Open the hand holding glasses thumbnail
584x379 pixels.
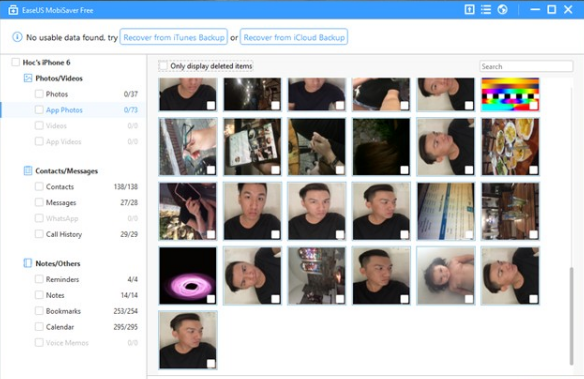coord(188,147)
